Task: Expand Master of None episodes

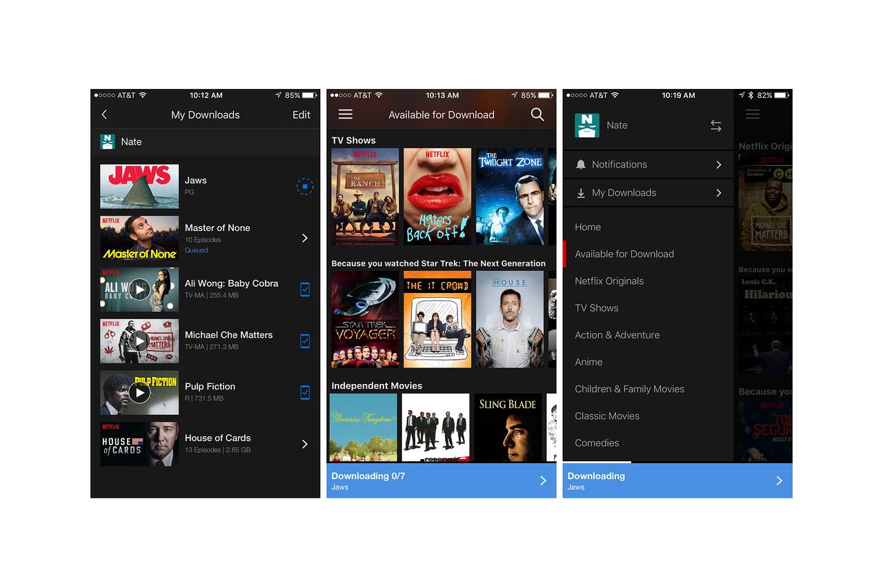Action: [x=305, y=238]
